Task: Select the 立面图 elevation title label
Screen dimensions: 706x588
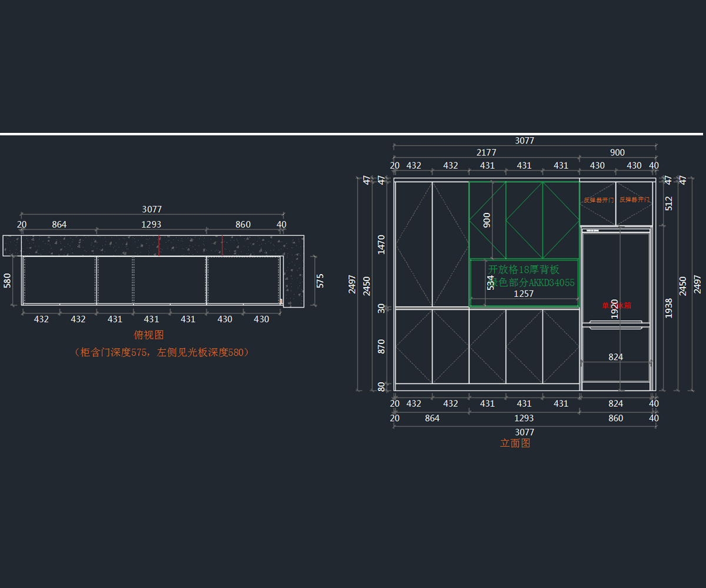Action: [x=515, y=443]
